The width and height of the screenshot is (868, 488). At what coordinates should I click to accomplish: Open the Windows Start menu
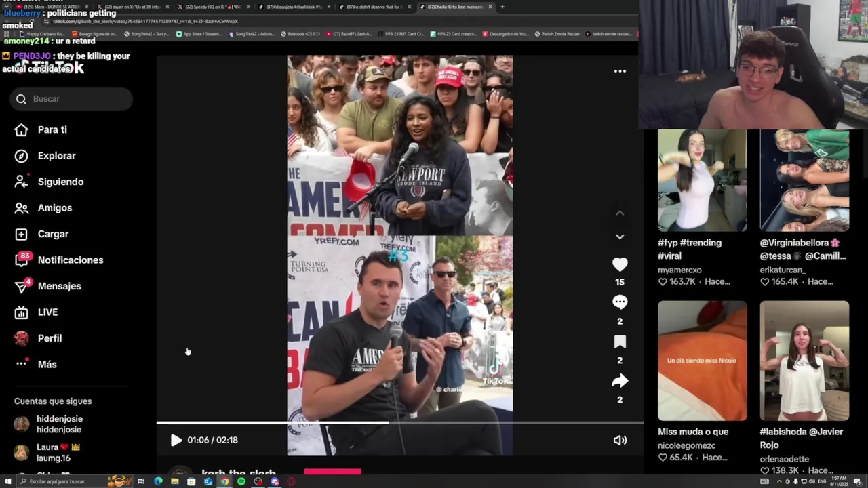7,481
